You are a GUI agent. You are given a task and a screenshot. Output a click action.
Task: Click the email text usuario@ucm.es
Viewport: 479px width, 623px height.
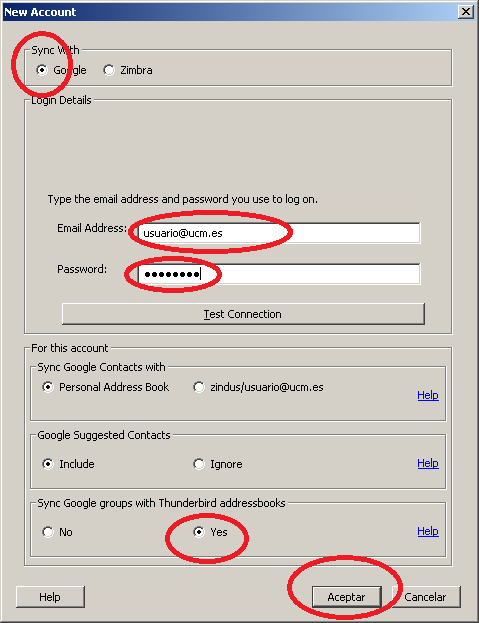point(183,233)
